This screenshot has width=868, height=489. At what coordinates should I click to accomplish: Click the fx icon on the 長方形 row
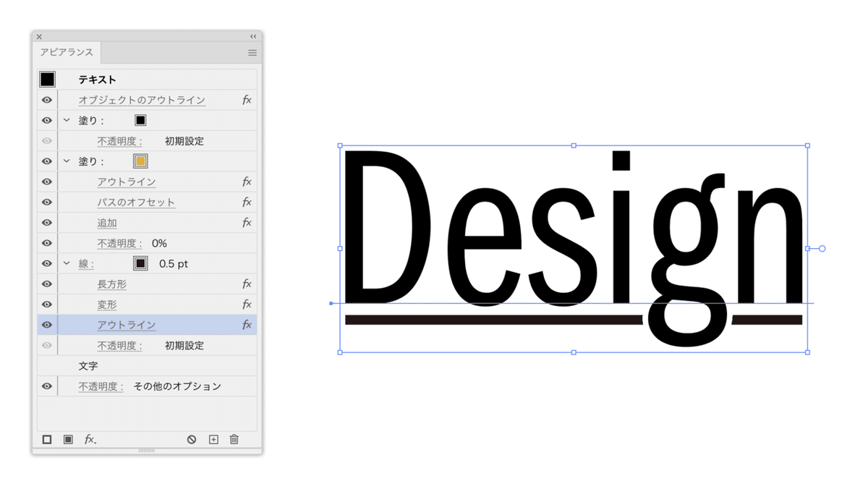pyautogui.click(x=247, y=284)
